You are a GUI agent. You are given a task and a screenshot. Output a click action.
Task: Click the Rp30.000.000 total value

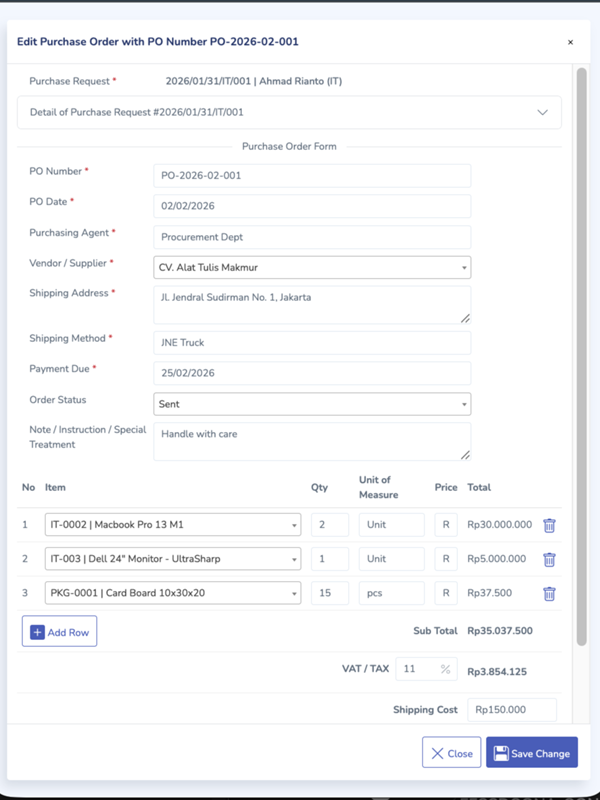click(x=499, y=524)
